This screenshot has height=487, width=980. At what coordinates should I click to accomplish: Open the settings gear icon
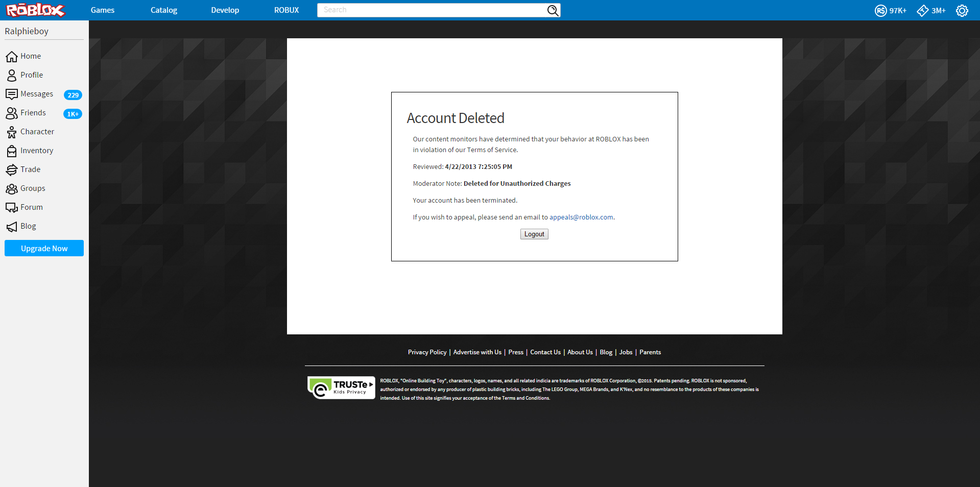tap(962, 10)
